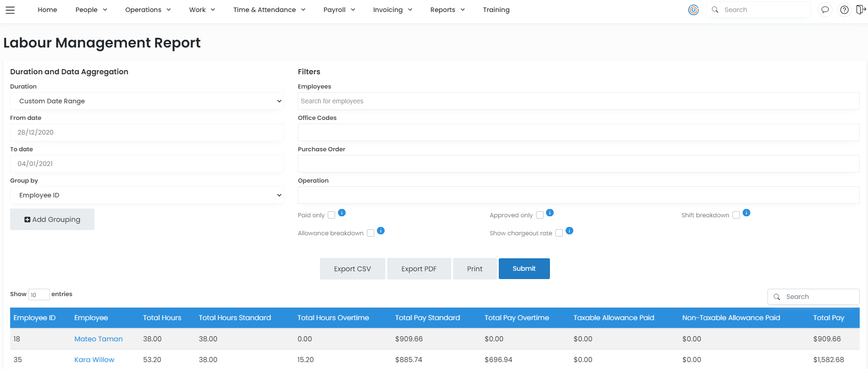This screenshot has height=369, width=868.
Task: Focus the table Search box
Action: (x=814, y=297)
